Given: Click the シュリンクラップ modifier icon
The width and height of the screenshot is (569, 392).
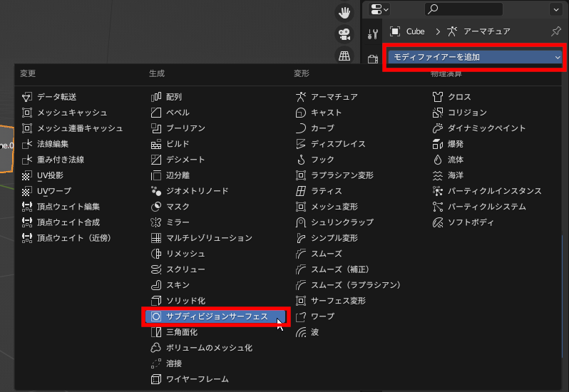Looking at the screenshot, I should pyautogui.click(x=301, y=222).
